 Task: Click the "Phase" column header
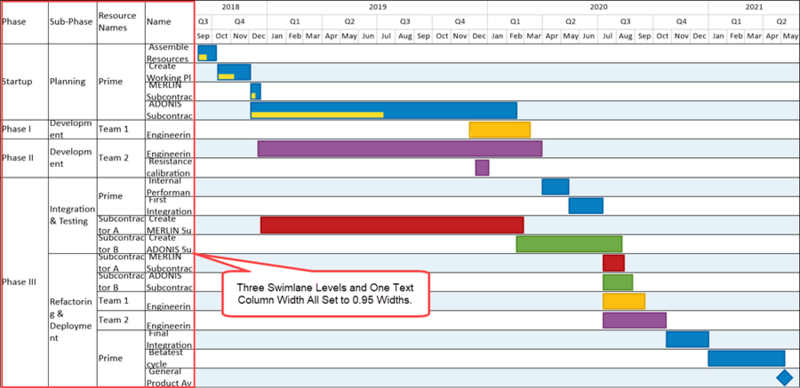(x=26, y=22)
